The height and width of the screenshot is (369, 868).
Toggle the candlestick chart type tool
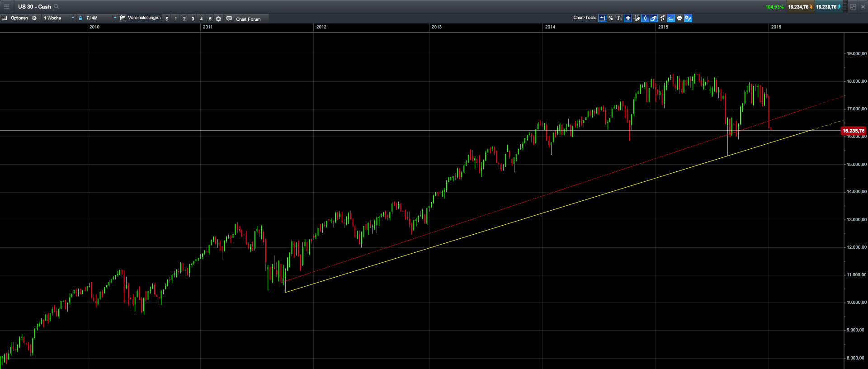645,18
